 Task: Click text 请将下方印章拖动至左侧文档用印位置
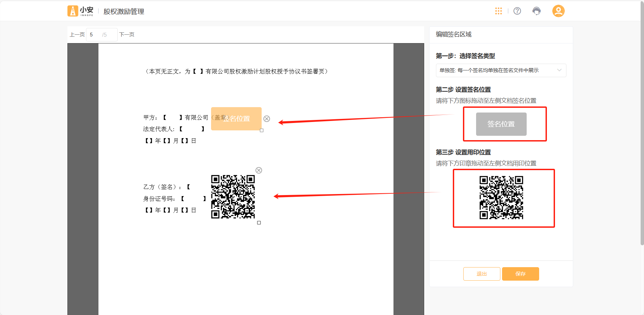tap(486, 163)
